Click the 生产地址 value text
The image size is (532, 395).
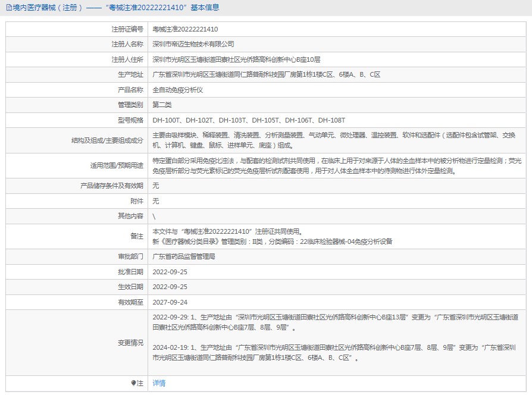266,75
